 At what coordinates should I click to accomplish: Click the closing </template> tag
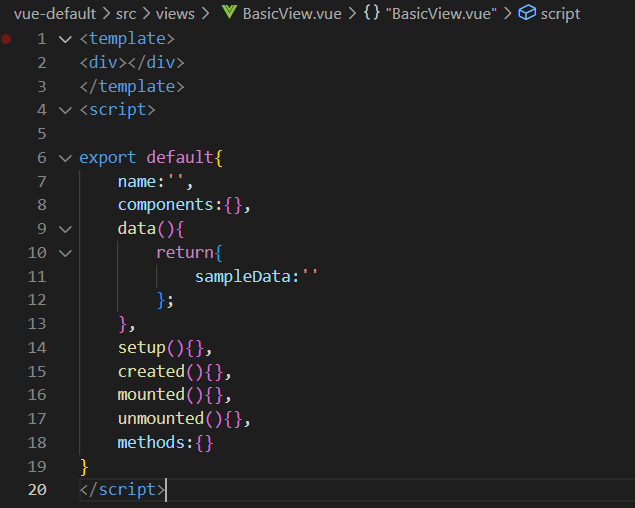pos(132,86)
